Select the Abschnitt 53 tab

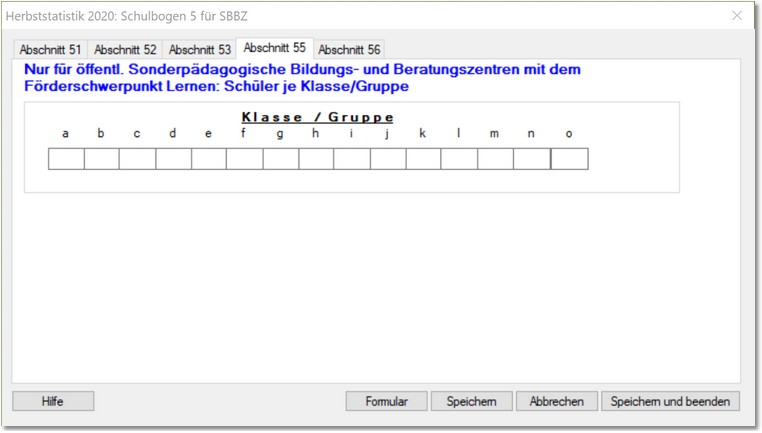[200, 50]
